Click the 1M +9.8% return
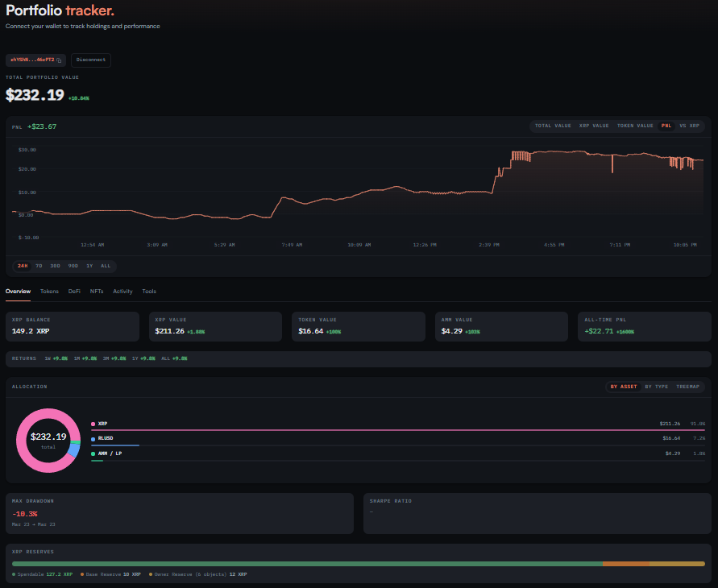718x588 pixels. [x=85, y=358]
